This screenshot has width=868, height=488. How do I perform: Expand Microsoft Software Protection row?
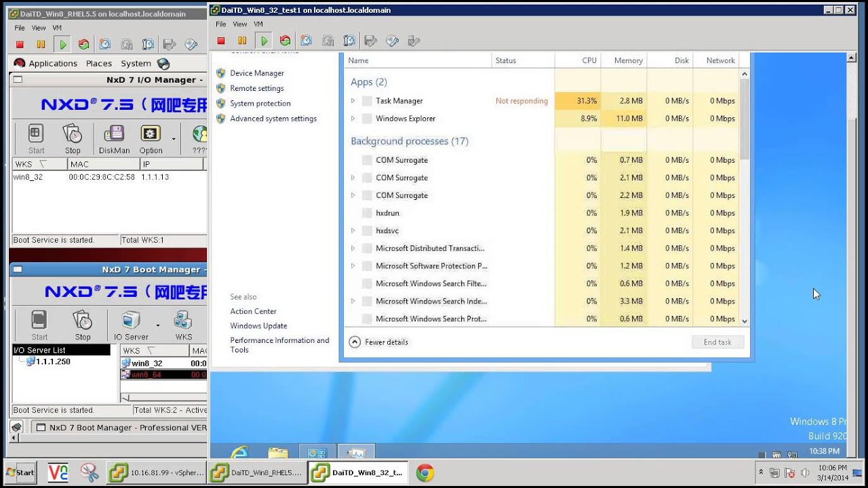(x=353, y=266)
